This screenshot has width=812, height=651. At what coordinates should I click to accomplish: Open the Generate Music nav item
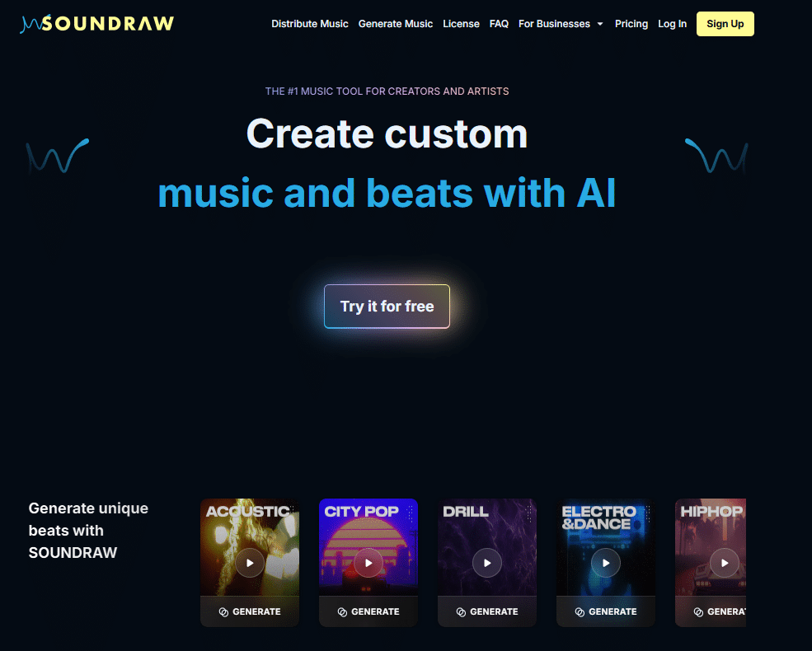coord(396,24)
